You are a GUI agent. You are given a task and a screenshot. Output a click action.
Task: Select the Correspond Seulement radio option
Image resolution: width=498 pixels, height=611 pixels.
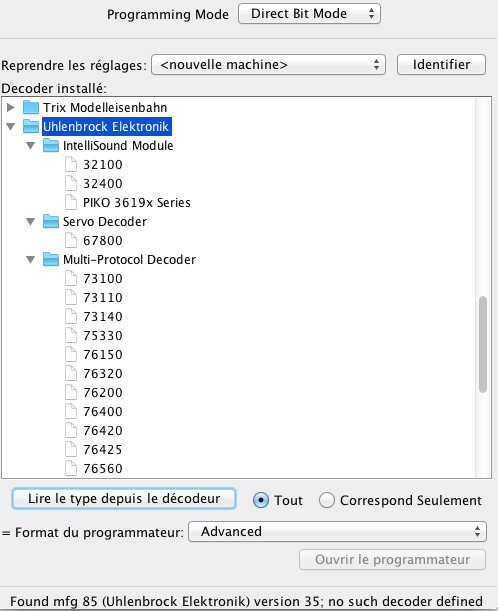click(327, 500)
